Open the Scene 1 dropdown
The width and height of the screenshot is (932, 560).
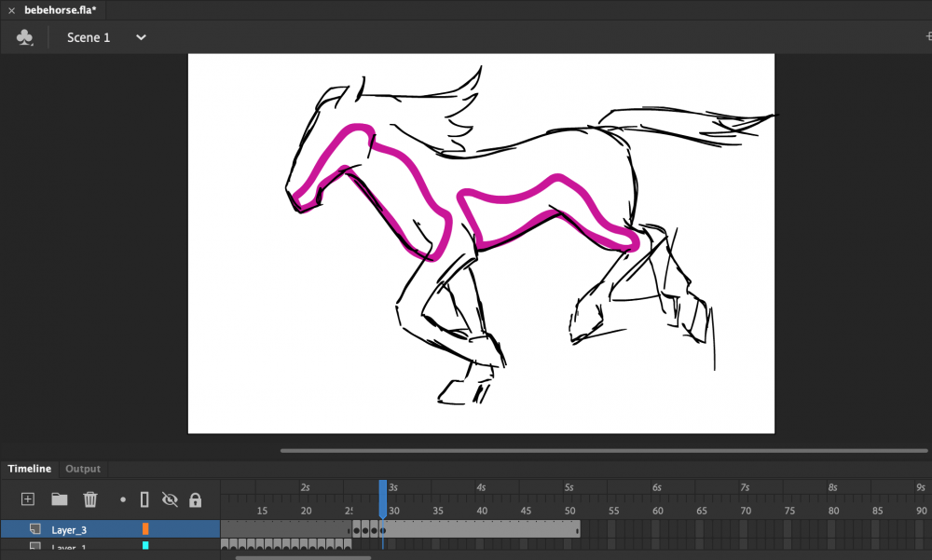(x=142, y=37)
